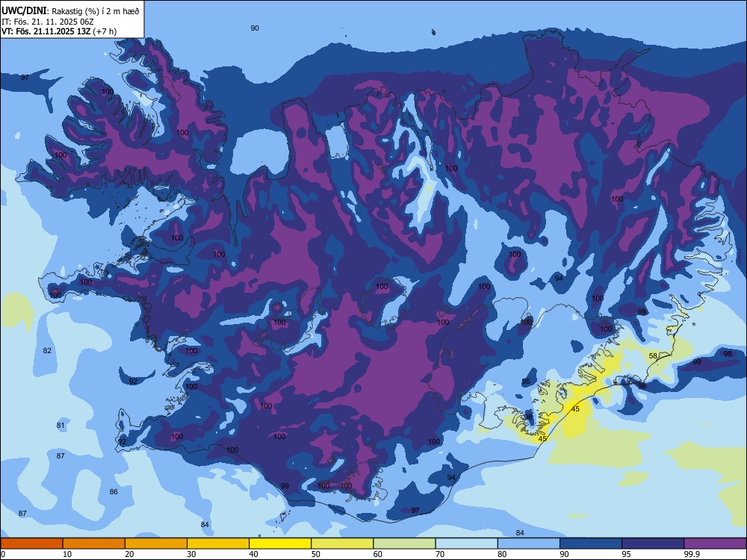Click the '99.9' legend scale label
The image size is (747, 560).
[x=692, y=554]
